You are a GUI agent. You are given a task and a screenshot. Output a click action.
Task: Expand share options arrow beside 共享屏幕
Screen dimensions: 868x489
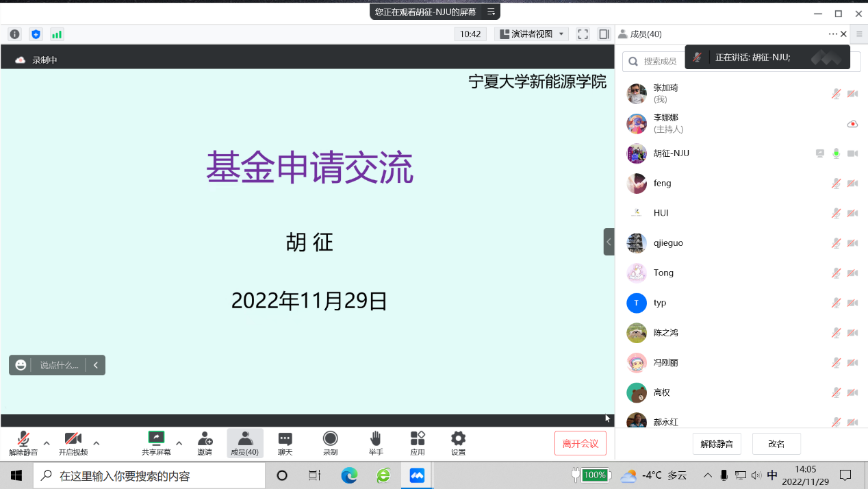pos(179,443)
